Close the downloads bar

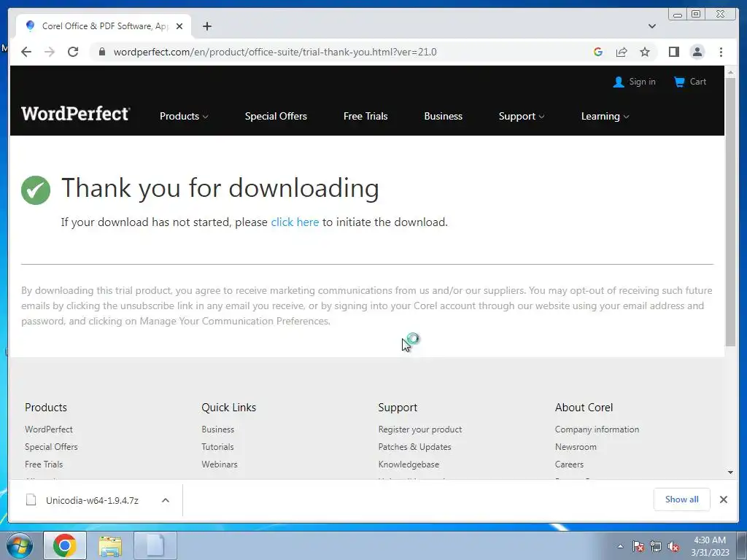[x=723, y=499]
